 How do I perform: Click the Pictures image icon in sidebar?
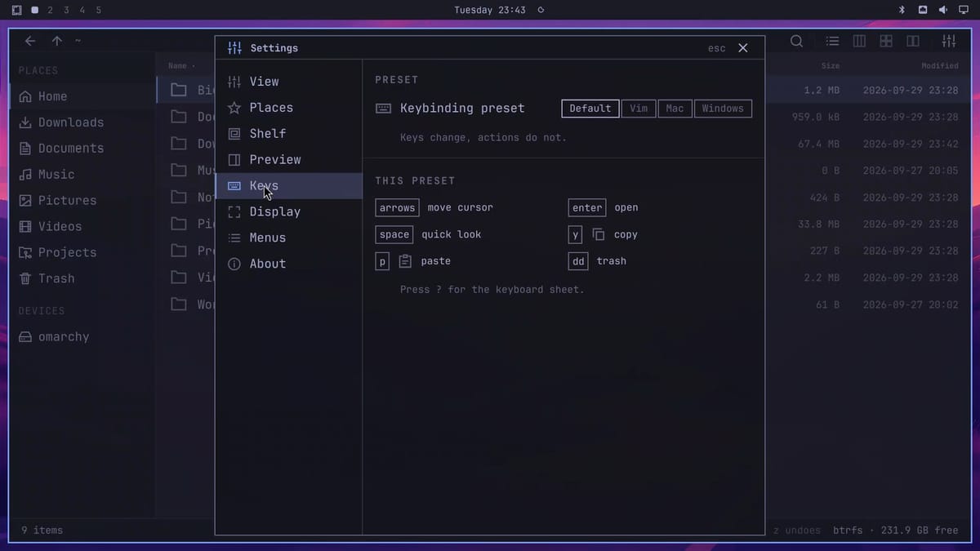(x=25, y=201)
